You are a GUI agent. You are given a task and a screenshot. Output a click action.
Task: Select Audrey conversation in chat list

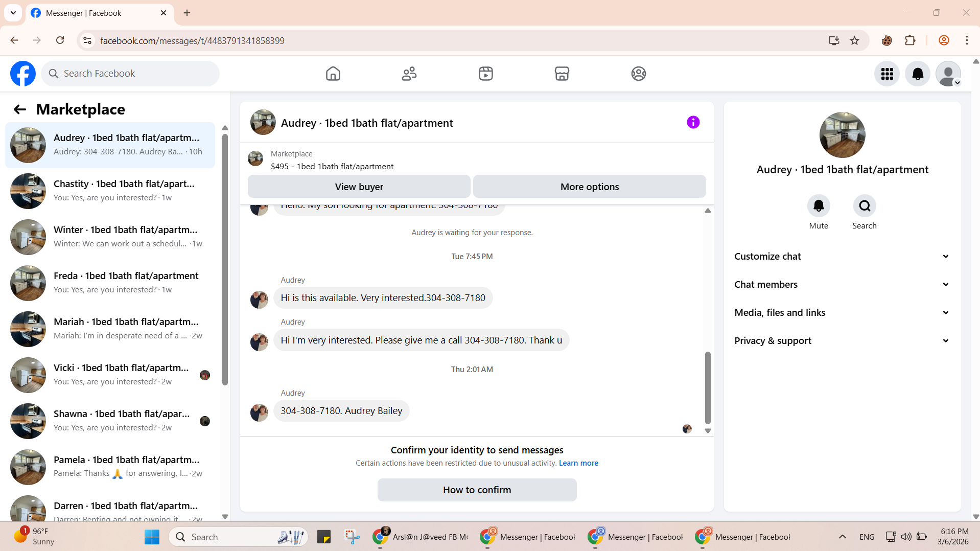(110, 145)
